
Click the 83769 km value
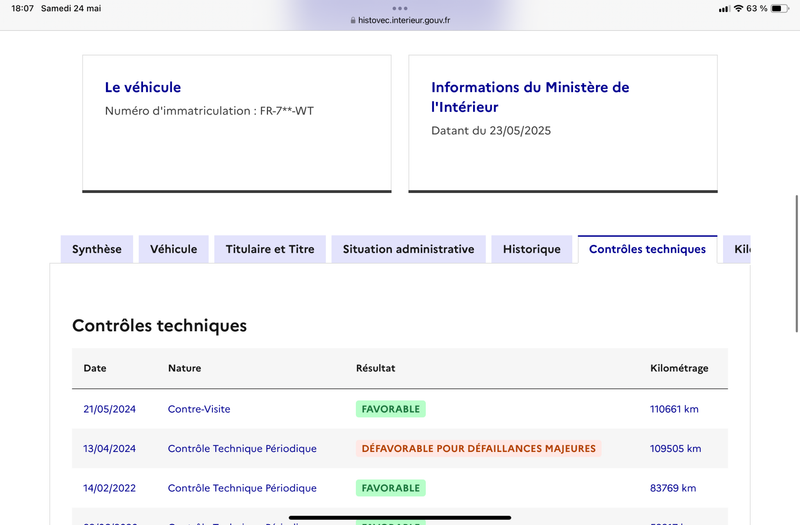(673, 488)
